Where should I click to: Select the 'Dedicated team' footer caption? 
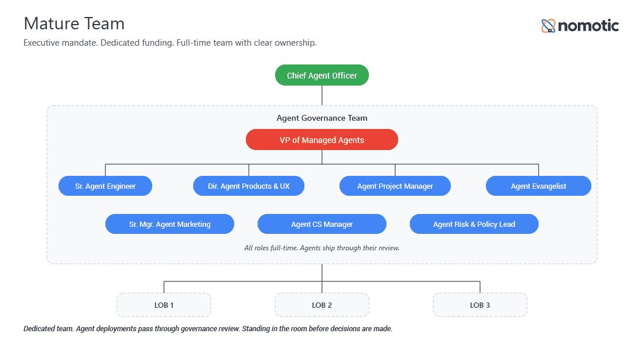coord(208,329)
